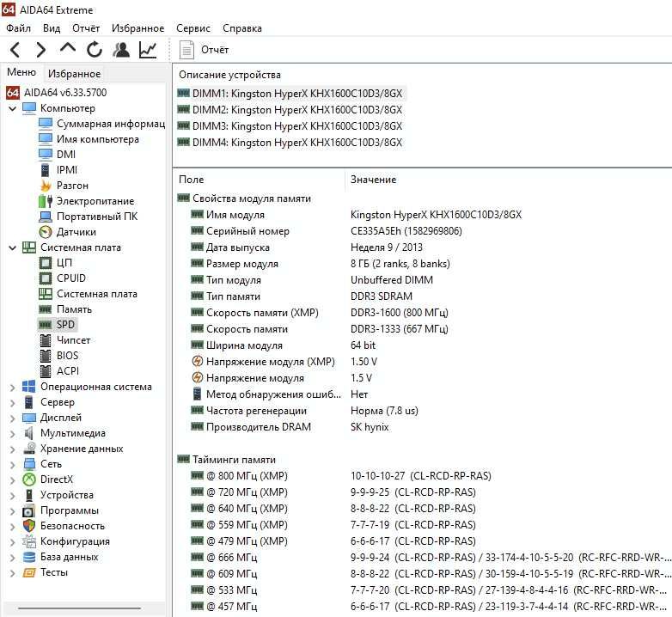Go back with the left arrow toolbar icon

(x=15, y=50)
